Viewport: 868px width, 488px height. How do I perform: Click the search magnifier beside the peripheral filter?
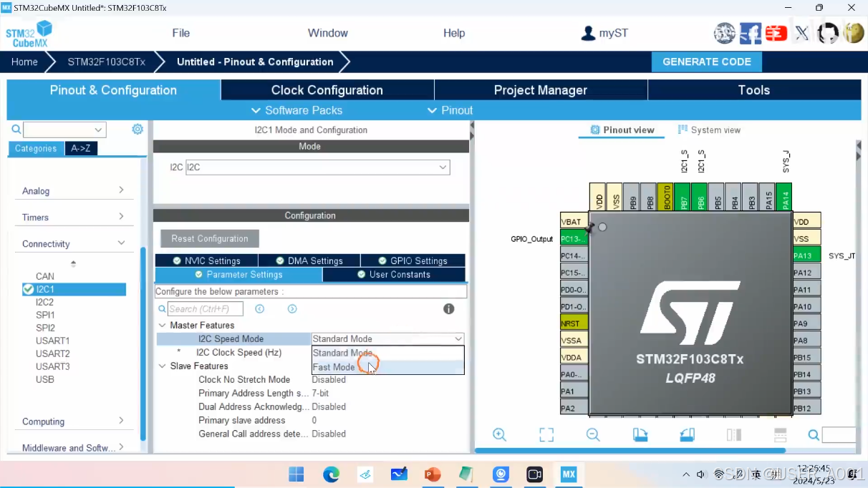tap(16, 130)
